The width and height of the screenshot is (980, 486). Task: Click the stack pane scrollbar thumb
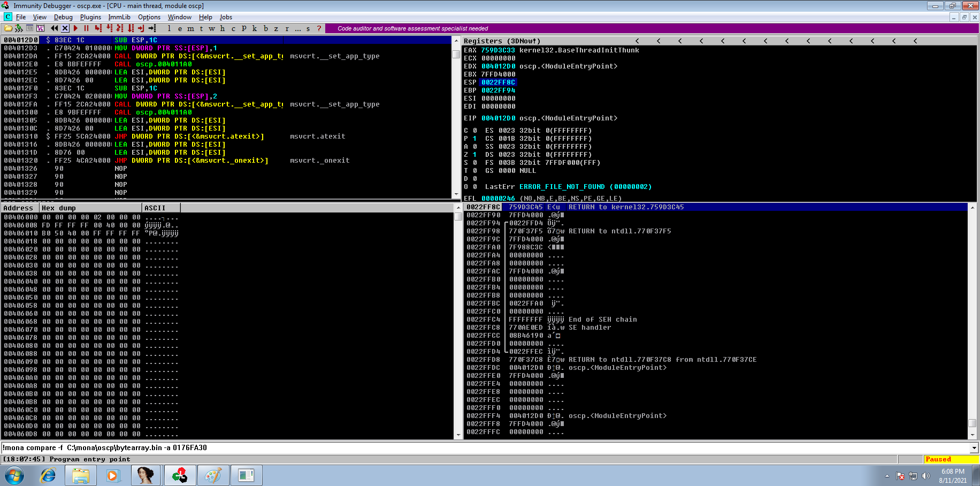point(973,423)
